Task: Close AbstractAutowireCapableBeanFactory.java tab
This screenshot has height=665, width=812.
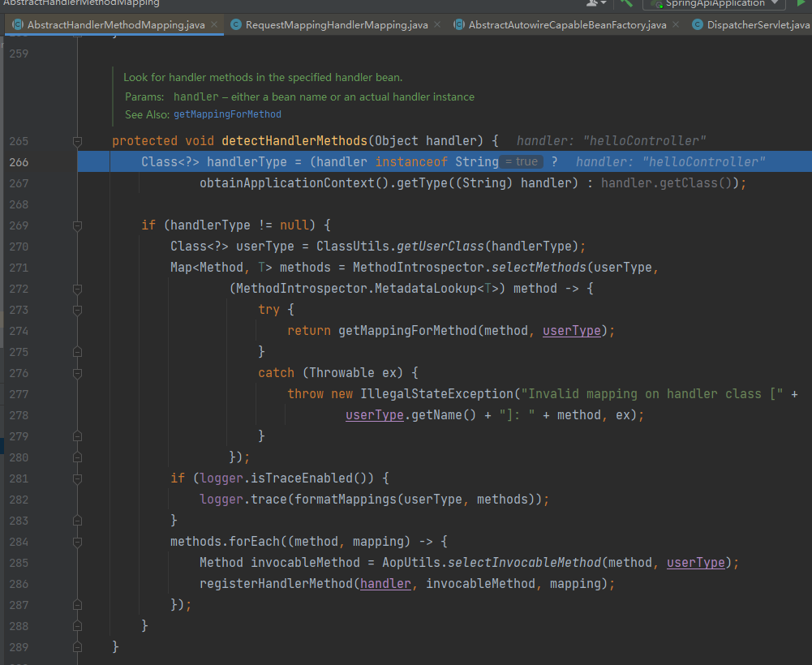Action: tap(675, 25)
